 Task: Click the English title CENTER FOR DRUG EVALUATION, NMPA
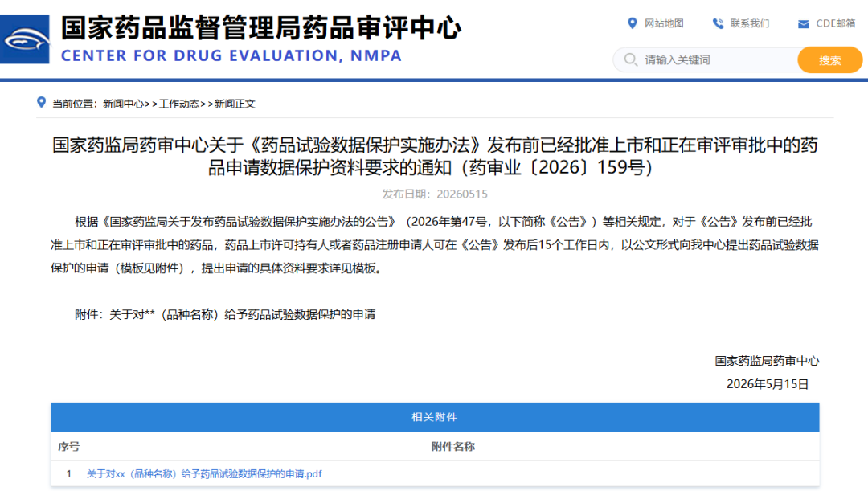point(231,56)
